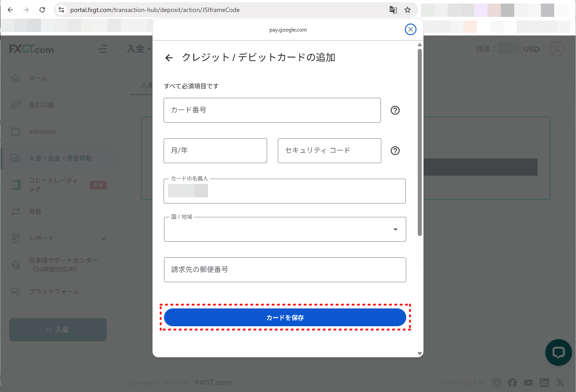Click the 月/年 expiry field

(215, 151)
